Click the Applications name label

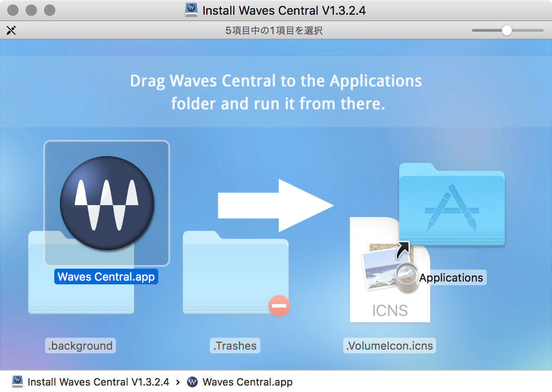tap(451, 277)
